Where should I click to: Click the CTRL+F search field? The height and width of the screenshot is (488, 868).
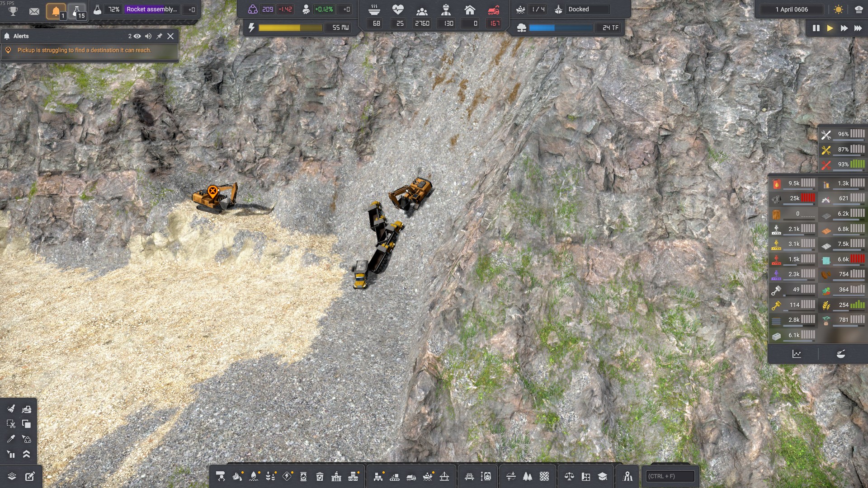tap(671, 476)
